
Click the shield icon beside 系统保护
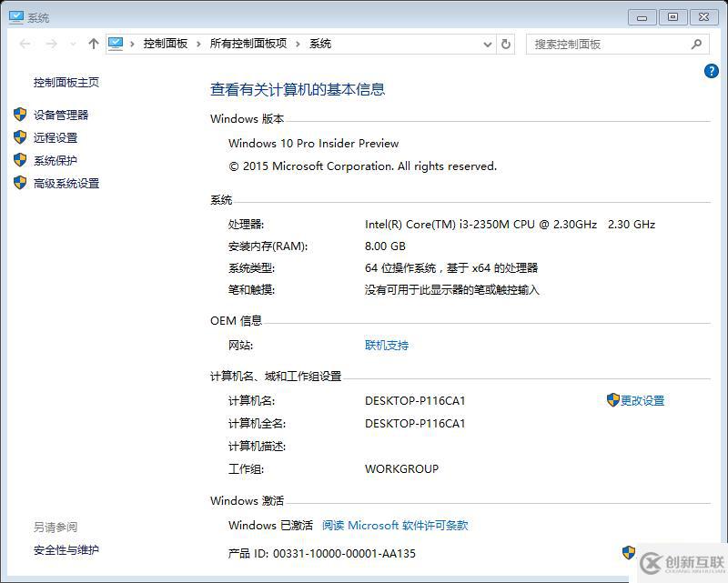(x=20, y=160)
